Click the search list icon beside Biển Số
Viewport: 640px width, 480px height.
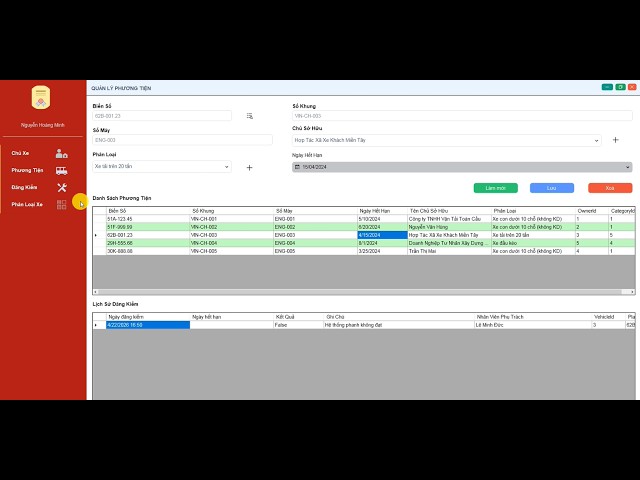249,116
